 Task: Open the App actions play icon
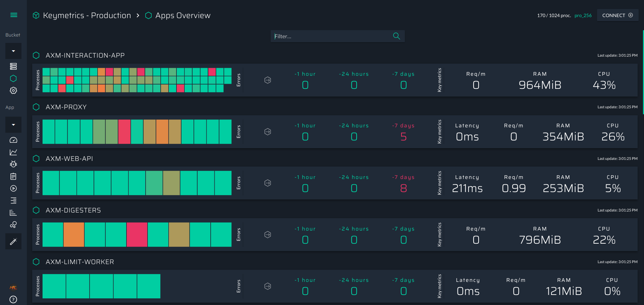pyautogui.click(x=13, y=188)
